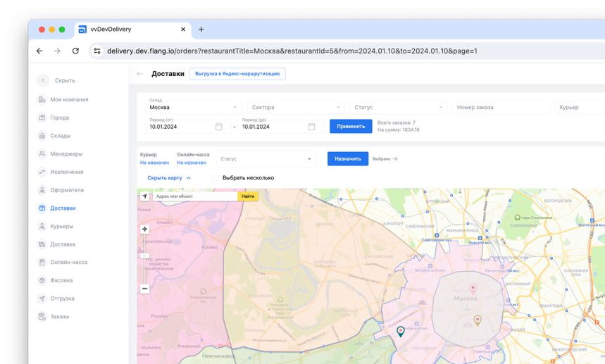The width and height of the screenshot is (605, 364).
Task: Click the Доставки cube icon in sidebar
Action: (42, 208)
